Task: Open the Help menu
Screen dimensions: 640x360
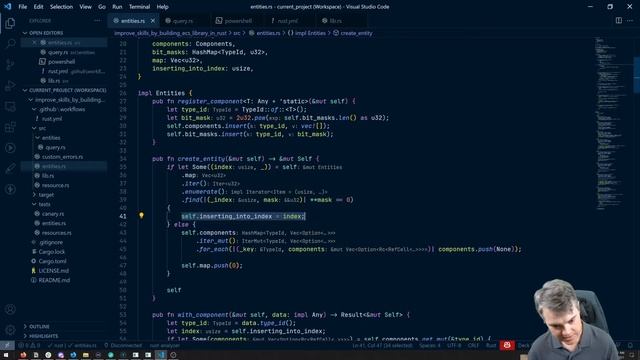Action: [x=162, y=7]
